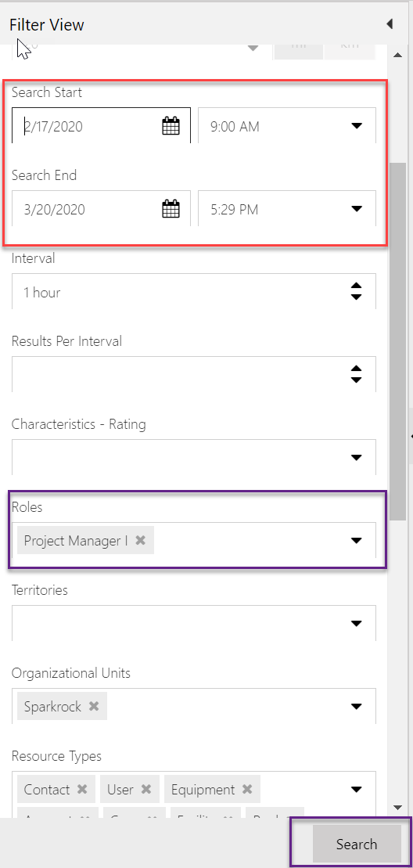Open the Search Start calendar picker

(x=171, y=126)
